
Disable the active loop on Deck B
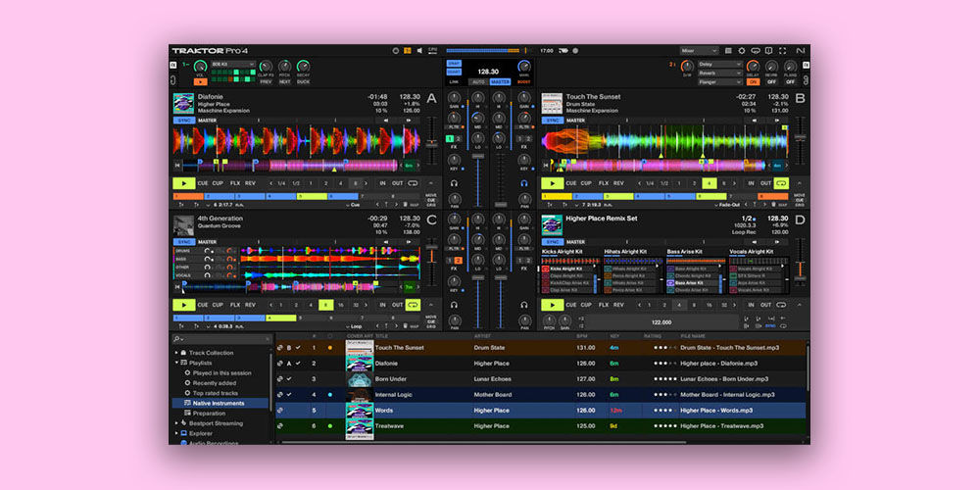[x=781, y=183]
